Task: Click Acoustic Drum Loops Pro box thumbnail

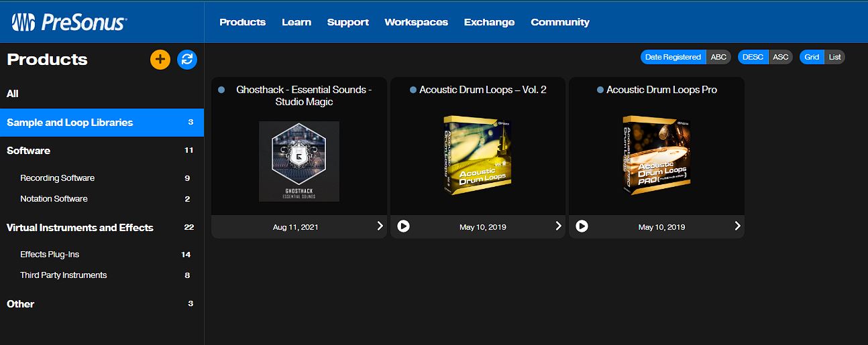Action: [x=657, y=155]
